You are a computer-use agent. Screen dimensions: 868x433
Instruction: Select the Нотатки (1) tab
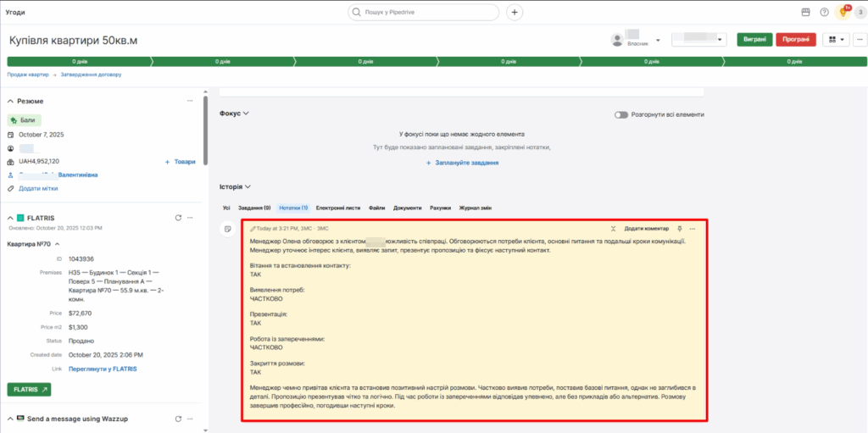294,208
